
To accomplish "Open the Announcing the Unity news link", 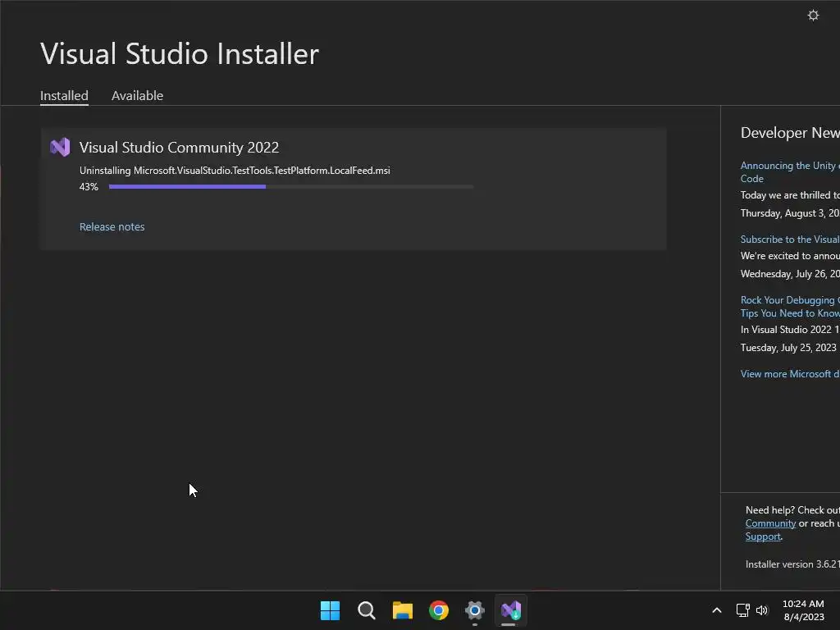I will [x=790, y=172].
